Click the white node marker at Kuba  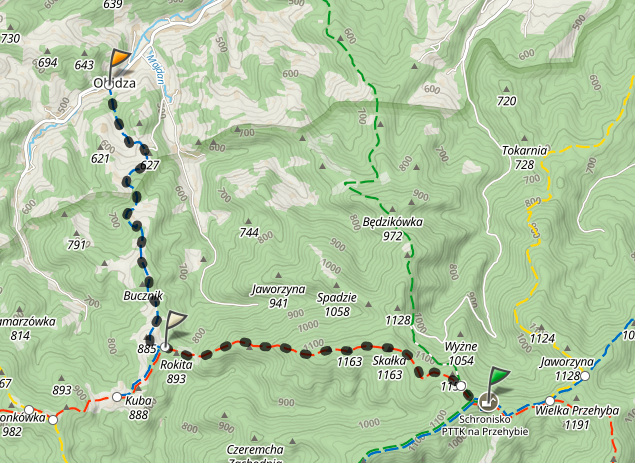tap(117, 397)
